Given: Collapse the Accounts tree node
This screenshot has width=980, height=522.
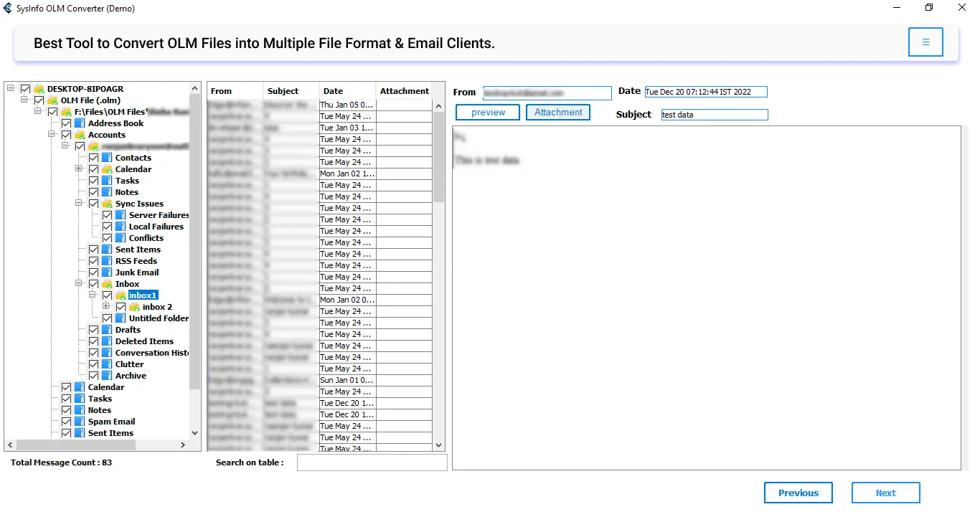Looking at the screenshot, I should (52, 135).
